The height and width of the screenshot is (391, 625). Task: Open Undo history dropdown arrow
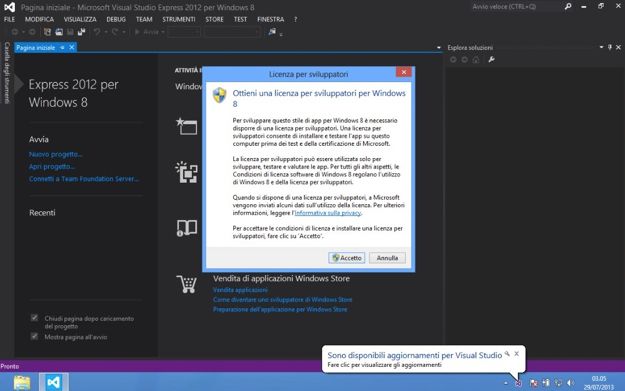(x=106, y=32)
